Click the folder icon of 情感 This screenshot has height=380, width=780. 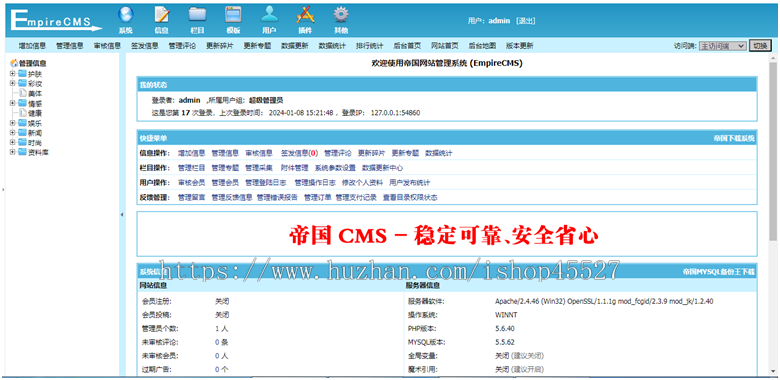(22, 103)
